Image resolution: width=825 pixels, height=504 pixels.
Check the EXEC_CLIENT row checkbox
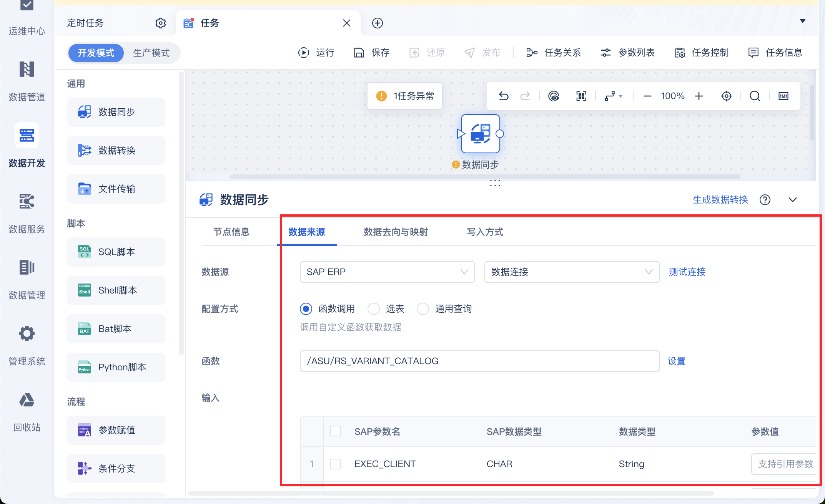click(x=335, y=464)
